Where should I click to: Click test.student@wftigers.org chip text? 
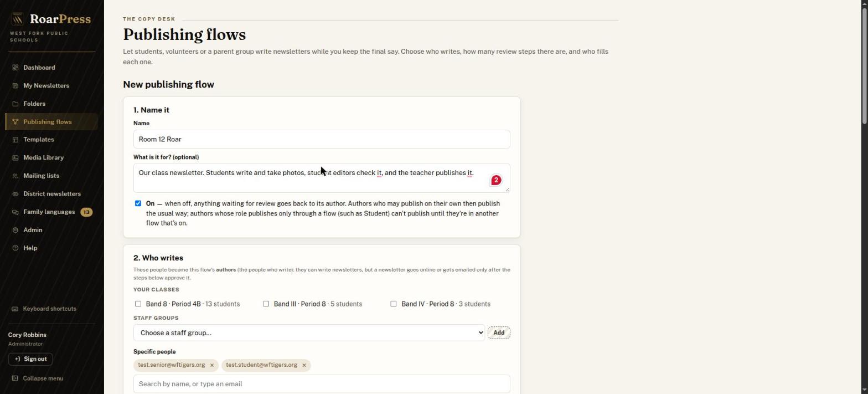coord(261,365)
